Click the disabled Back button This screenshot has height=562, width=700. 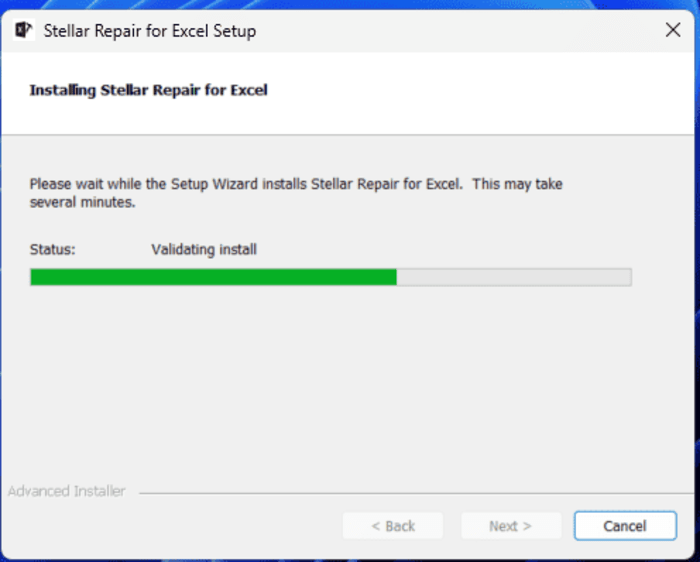point(393,526)
